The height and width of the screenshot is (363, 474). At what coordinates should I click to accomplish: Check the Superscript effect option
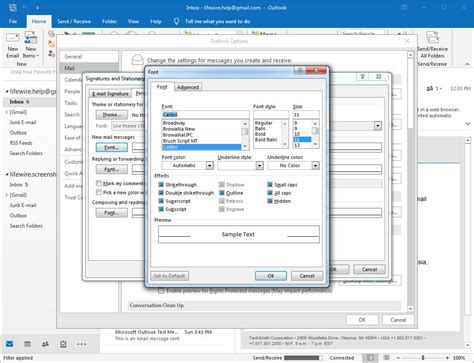click(161, 201)
